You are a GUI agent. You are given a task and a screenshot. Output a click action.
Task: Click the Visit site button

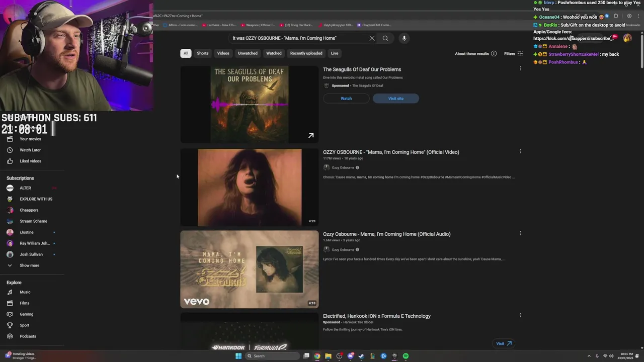[396, 99]
